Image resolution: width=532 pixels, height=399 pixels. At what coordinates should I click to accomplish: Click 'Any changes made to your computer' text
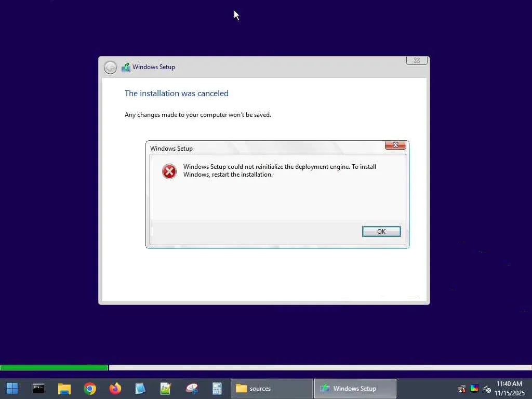tap(198, 115)
